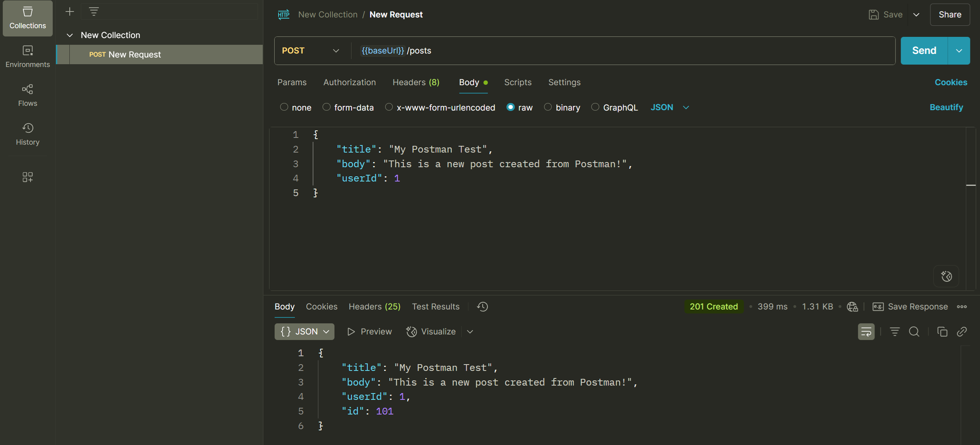Open the Postbot assistant icon in editor
This screenshot has height=445, width=980.
pyautogui.click(x=947, y=276)
